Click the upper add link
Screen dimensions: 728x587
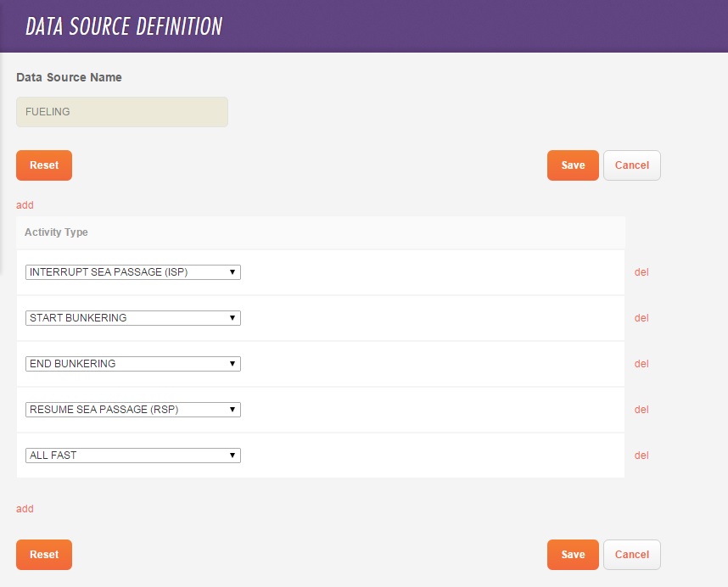[24, 204]
